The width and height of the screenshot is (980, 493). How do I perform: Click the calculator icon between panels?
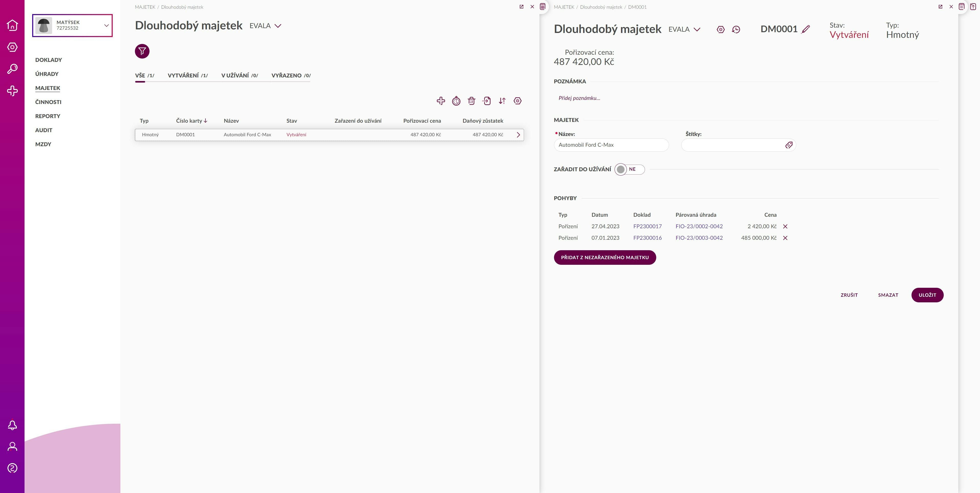click(543, 6)
